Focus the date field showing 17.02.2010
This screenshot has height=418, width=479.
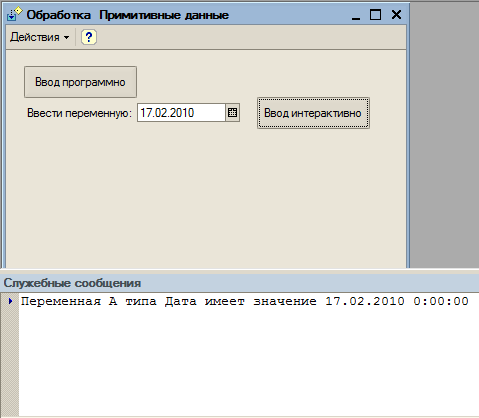point(181,113)
